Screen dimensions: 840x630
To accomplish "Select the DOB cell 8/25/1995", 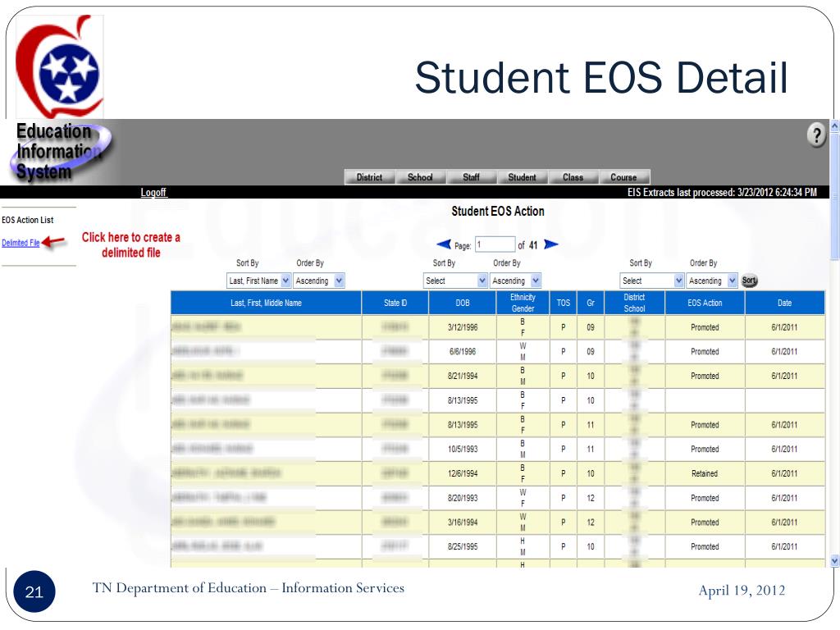I will tap(463, 546).
